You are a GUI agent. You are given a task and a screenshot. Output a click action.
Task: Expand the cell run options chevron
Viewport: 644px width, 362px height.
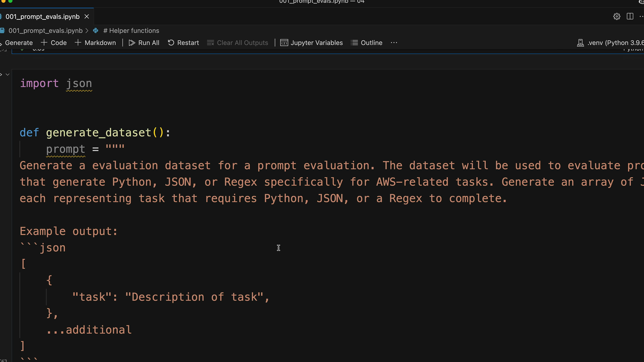click(7, 74)
